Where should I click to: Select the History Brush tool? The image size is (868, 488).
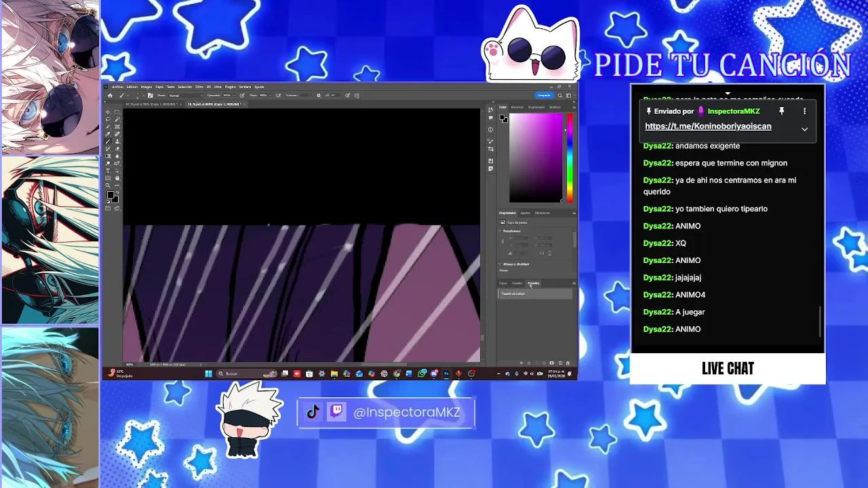click(108, 148)
